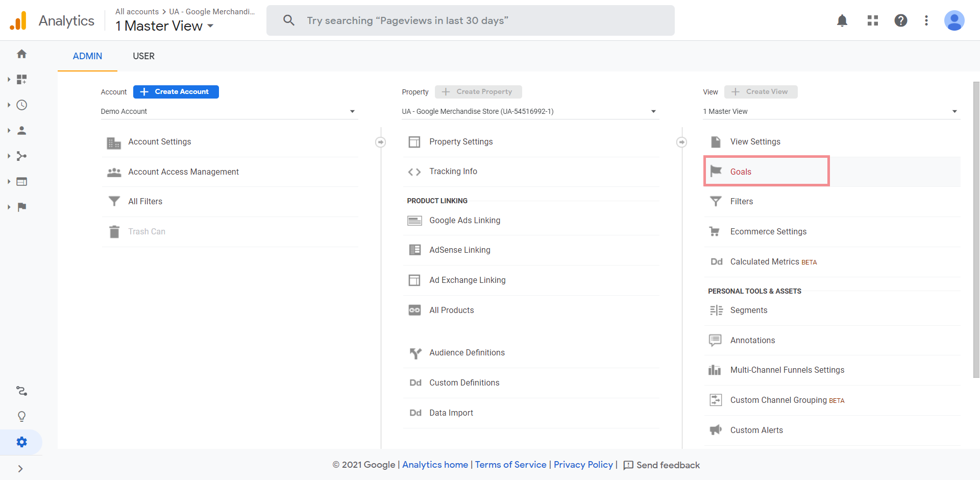Open Admin gear icon in sidebar
This screenshot has width=980, height=480.
pyautogui.click(x=21, y=442)
